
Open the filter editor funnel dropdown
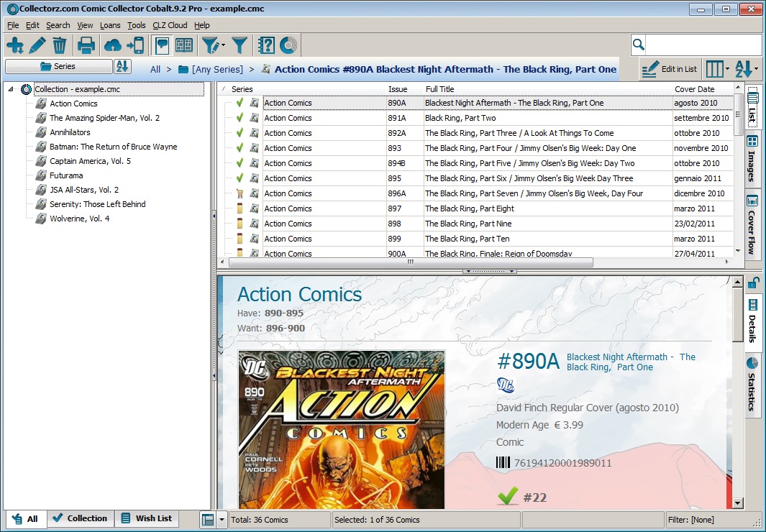[214, 45]
